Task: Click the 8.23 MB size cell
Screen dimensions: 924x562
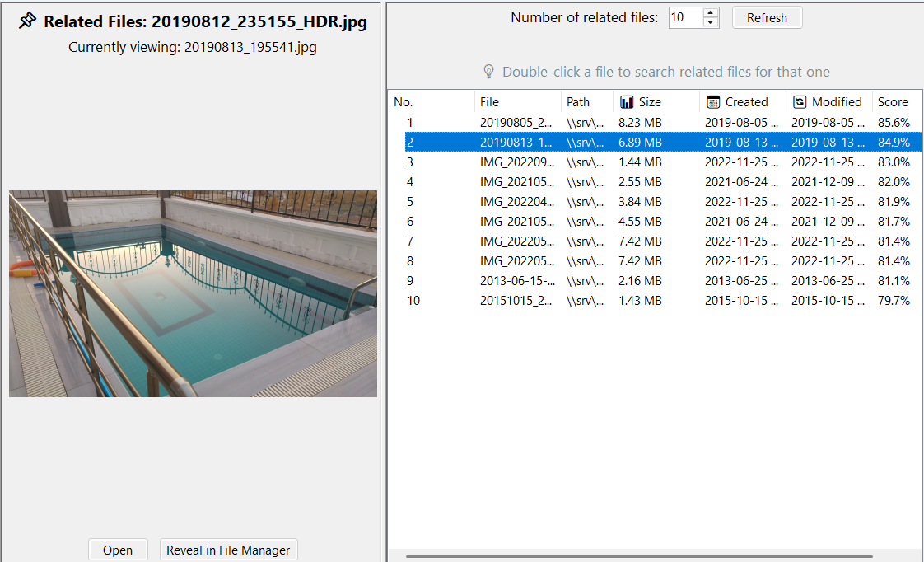Action: tap(640, 123)
